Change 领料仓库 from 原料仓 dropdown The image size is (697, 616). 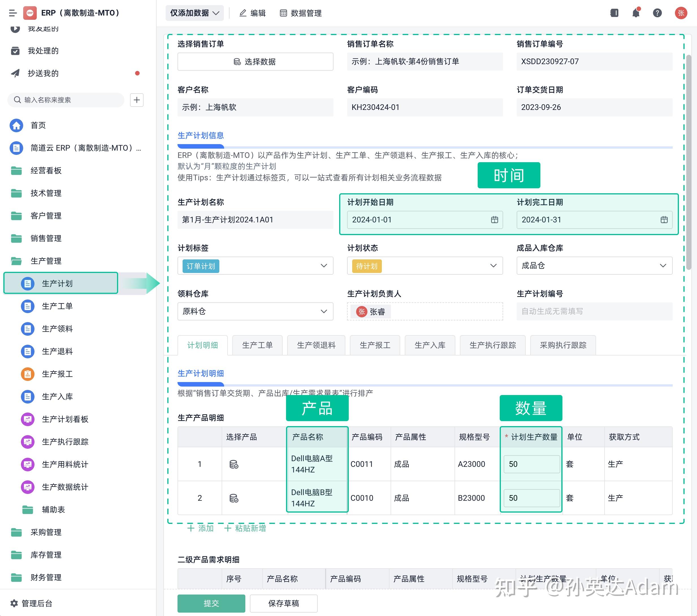click(255, 311)
